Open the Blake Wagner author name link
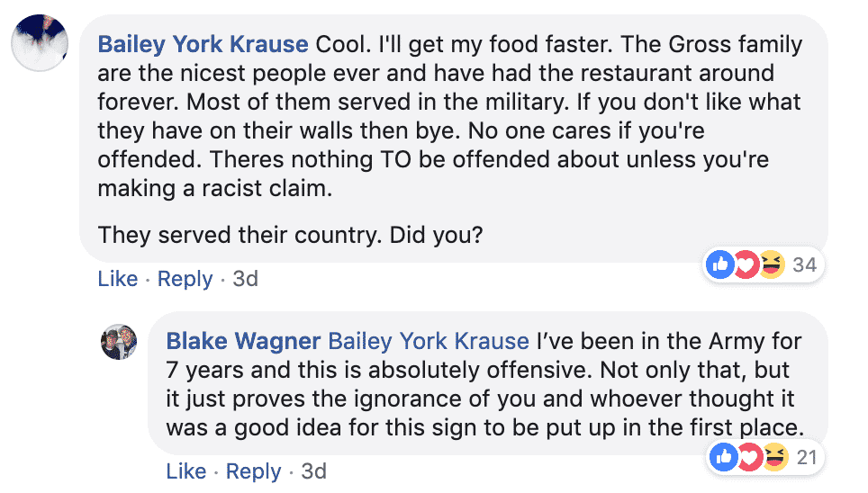 click(x=243, y=341)
